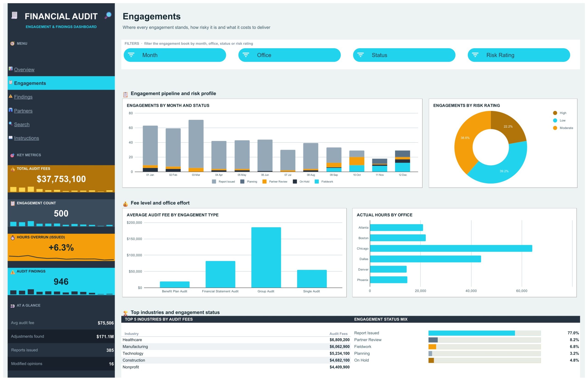Click the Partners icon in sidebar
588x381 pixels.
11,110
